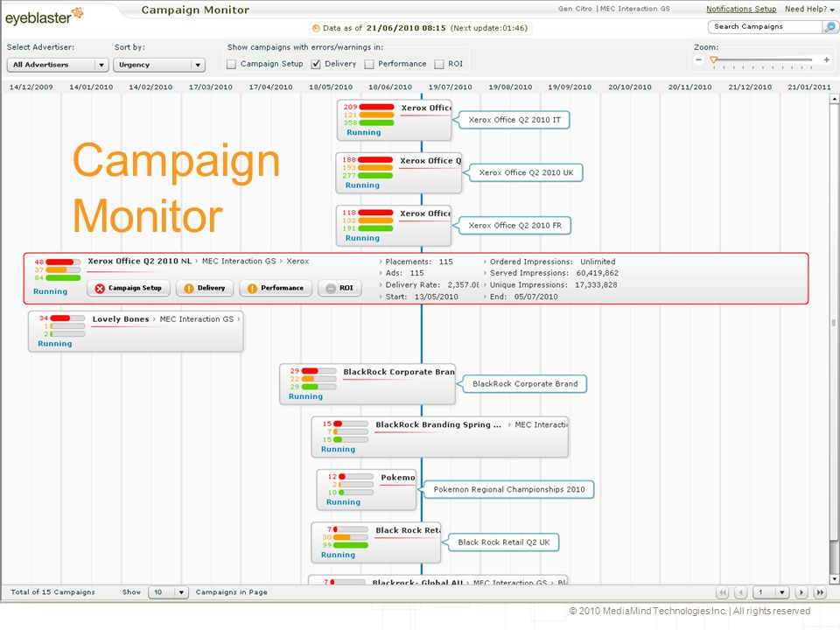Click red count 209 on Xerox IT card
The width and height of the screenshot is (840, 630).
350,107
